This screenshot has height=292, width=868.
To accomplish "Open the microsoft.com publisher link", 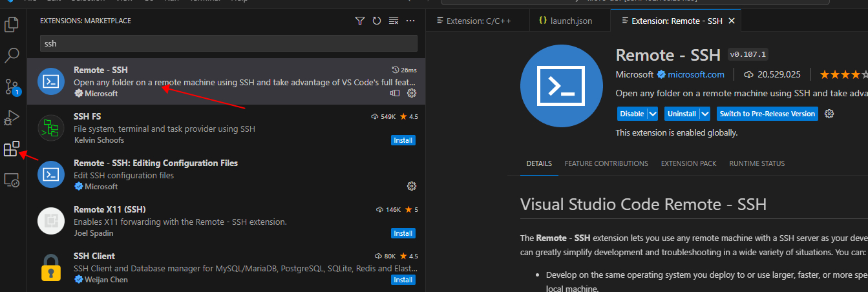I will click(696, 74).
